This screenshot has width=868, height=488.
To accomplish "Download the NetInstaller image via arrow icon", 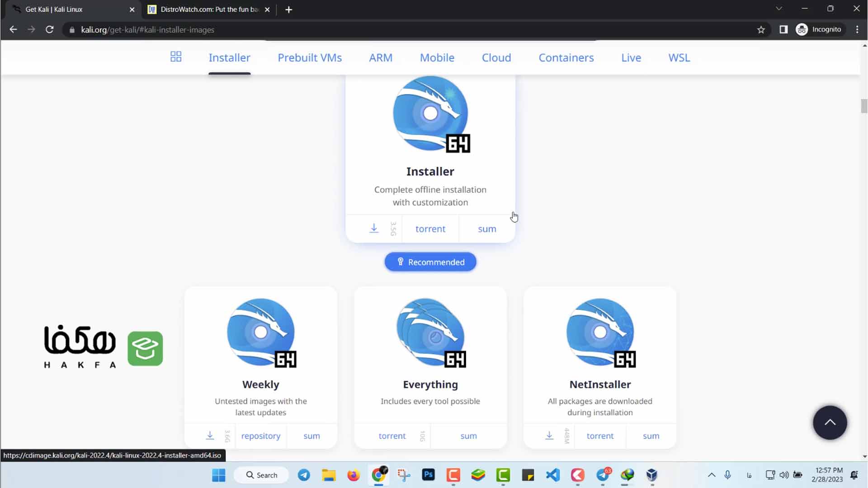I will point(549,436).
